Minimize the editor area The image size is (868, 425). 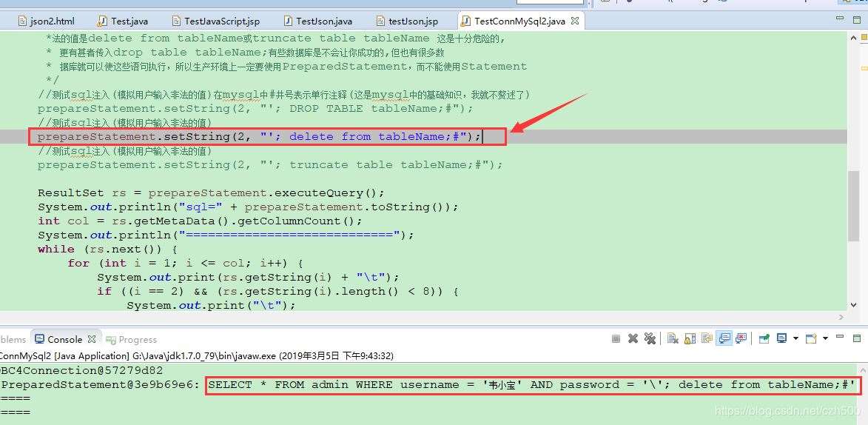841,19
